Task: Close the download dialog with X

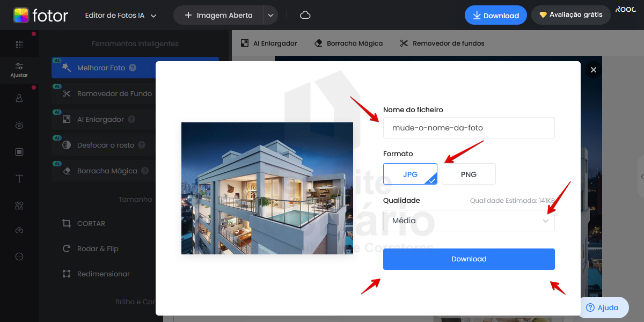Action: (593, 70)
